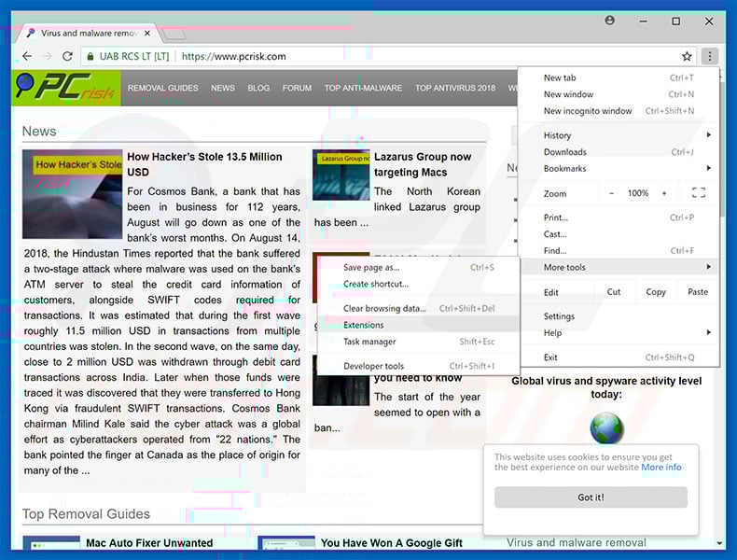Open Mac Auto Fixer Unwanted guide
Viewport: 737px width, 560px height.
click(149, 543)
